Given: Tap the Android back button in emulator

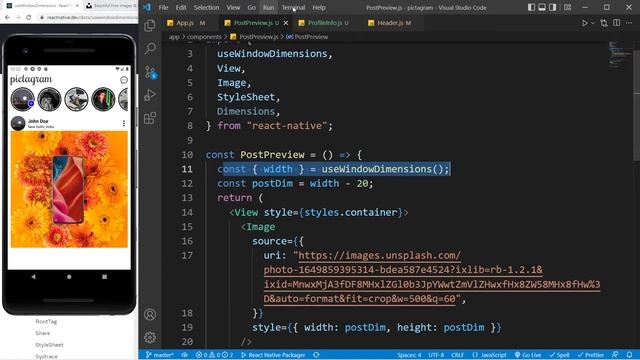Looking at the screenshot, I should (33, 277).
